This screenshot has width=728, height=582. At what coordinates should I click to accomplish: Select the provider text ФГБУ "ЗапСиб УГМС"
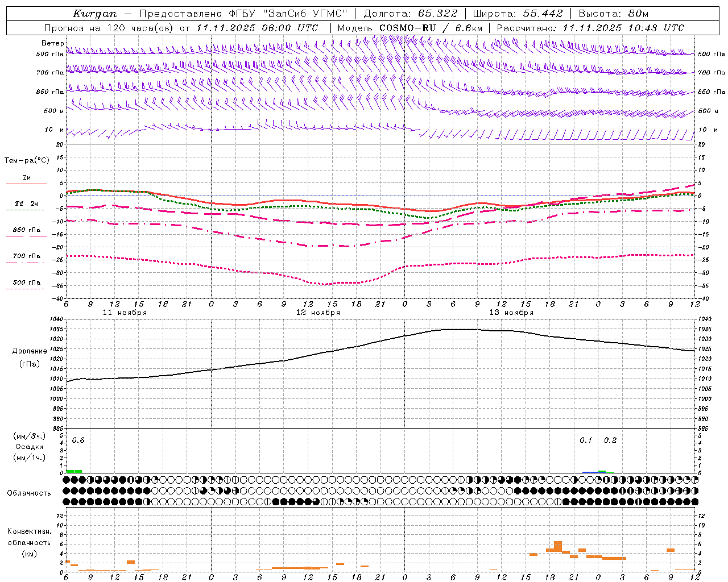(x=287, y=14)
